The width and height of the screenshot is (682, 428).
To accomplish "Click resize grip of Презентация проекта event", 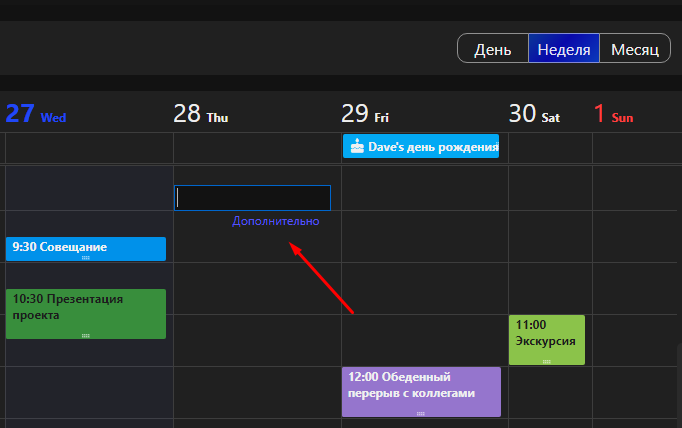I will [86, 336].
